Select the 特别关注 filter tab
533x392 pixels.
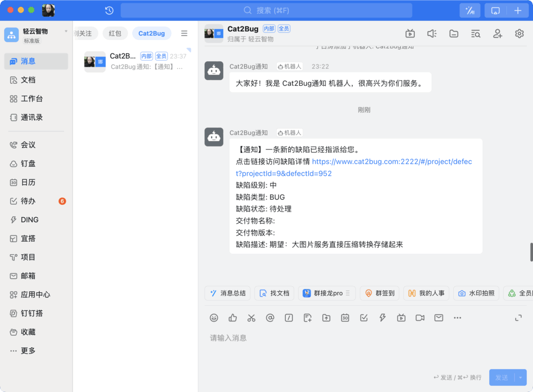click(85, 33)
